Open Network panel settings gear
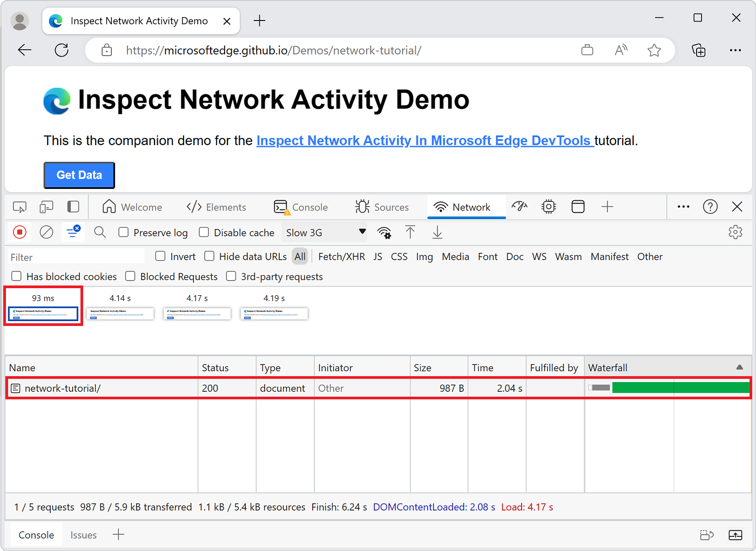 pyautogui.click(x=735, y=232)
